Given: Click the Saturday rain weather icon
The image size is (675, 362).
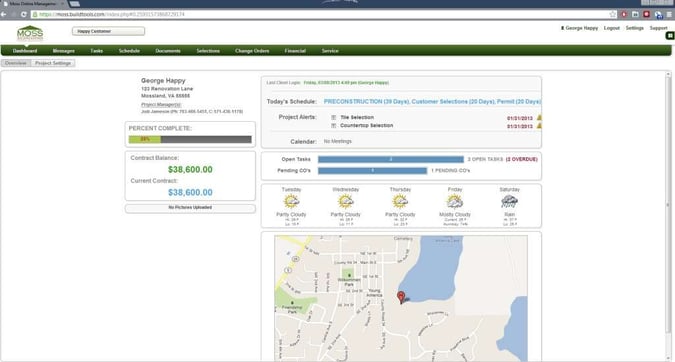Looking at the screenshot, I should tap(509, 201).
